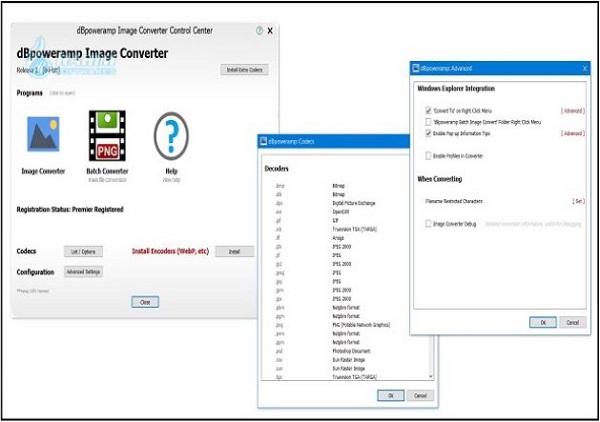Click Cancel in dBpoweramp Codecs window

coord(420,396)
